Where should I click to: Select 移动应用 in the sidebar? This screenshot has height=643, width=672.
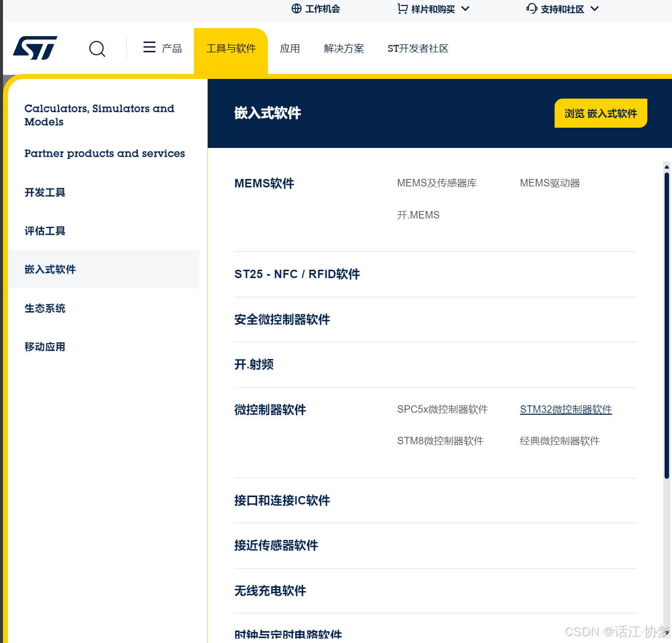tap(45, 347)
